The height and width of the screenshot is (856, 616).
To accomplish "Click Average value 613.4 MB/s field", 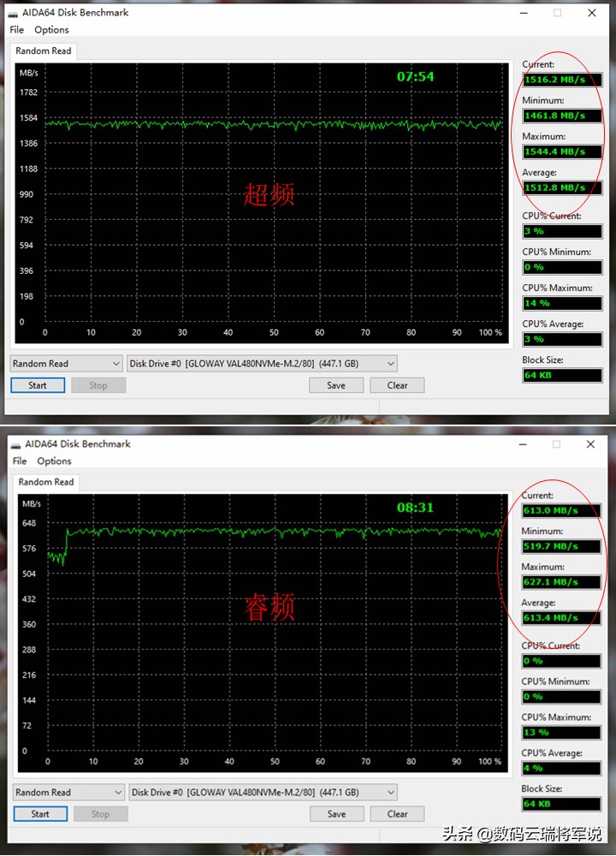I will (x=561, y=618).
